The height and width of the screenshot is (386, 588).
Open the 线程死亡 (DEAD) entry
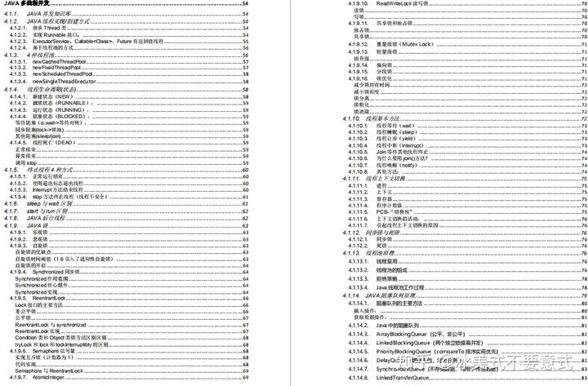[129, 143]
